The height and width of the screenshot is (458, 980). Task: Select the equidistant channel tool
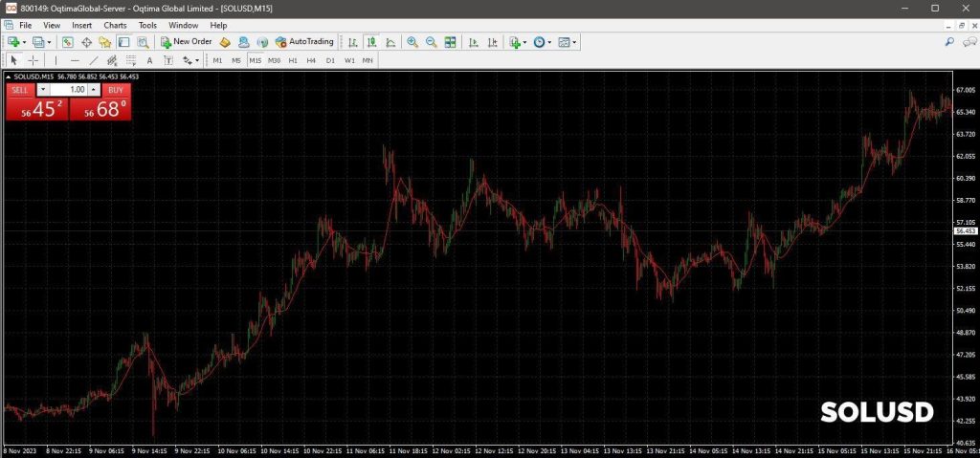click(x=113, y=60)
